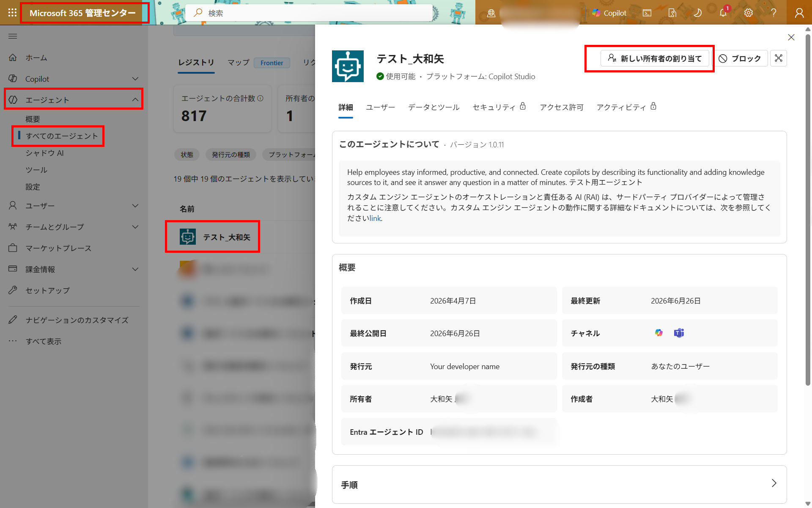Click the panel vertical scrollbar
The width and height of the screenshot is (812, 508).
[x=808, y=210]
